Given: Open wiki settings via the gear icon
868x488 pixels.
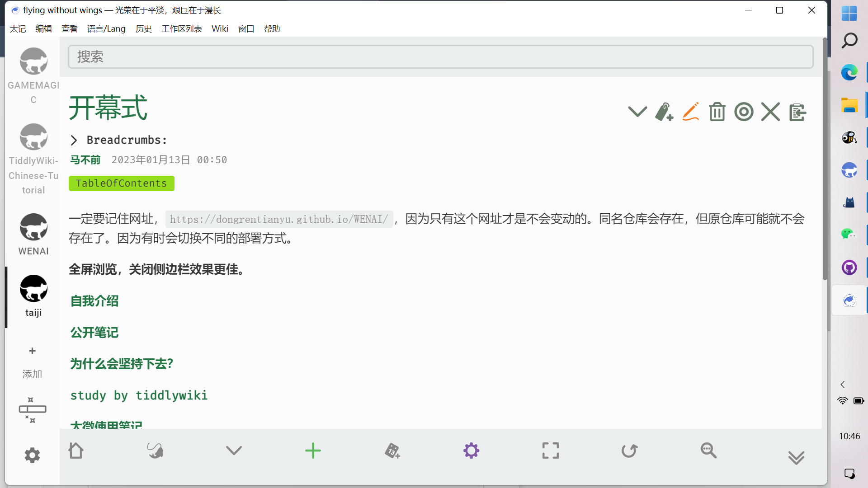Looking at the screenshot, I should (x=471, y=450).
